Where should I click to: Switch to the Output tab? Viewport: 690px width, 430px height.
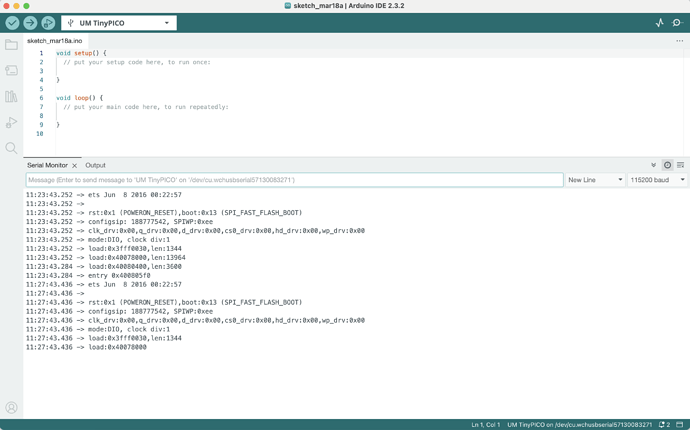[95, 165]
